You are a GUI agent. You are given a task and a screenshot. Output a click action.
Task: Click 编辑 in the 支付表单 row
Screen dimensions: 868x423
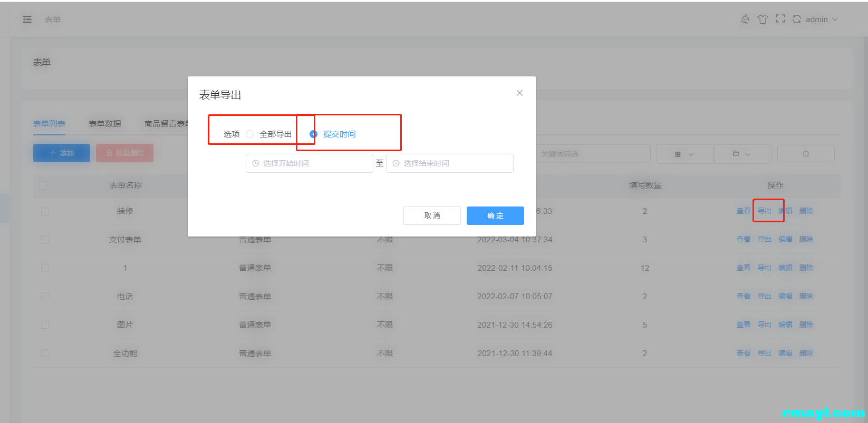coord(786,239)
